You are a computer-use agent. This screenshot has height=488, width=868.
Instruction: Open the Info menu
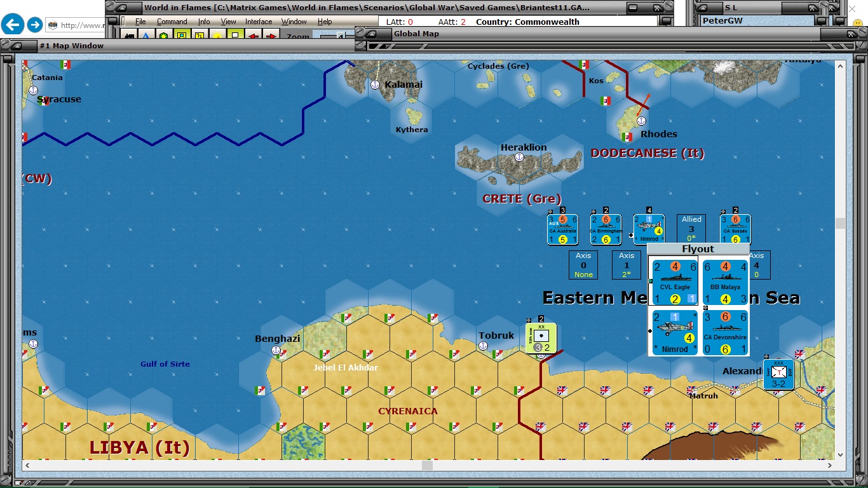[x=204, y=22]
